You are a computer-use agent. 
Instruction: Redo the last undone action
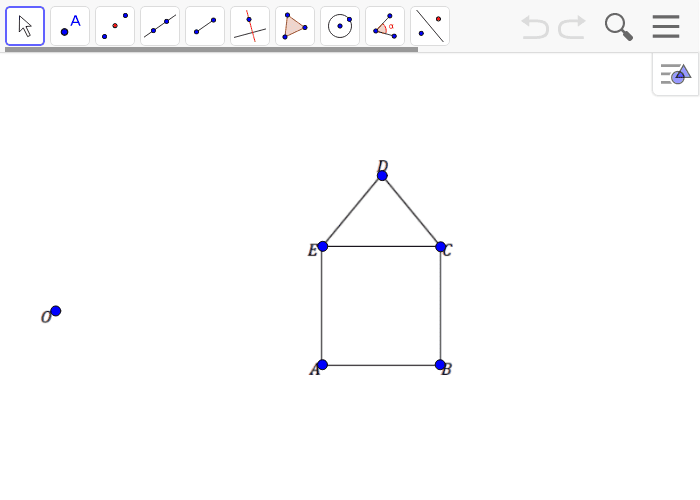(572, 27)
